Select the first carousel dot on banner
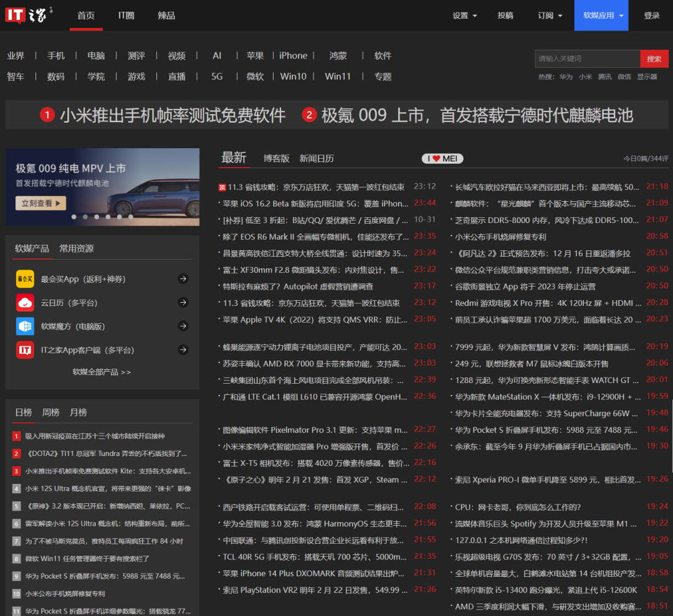Screen dimensions: 673x616 click(x=74, y=217)
